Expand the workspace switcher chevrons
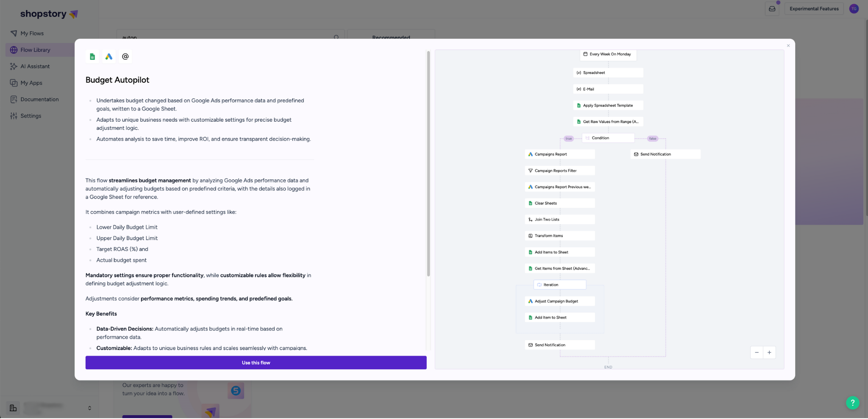868x419 pixels. [89, 409]
